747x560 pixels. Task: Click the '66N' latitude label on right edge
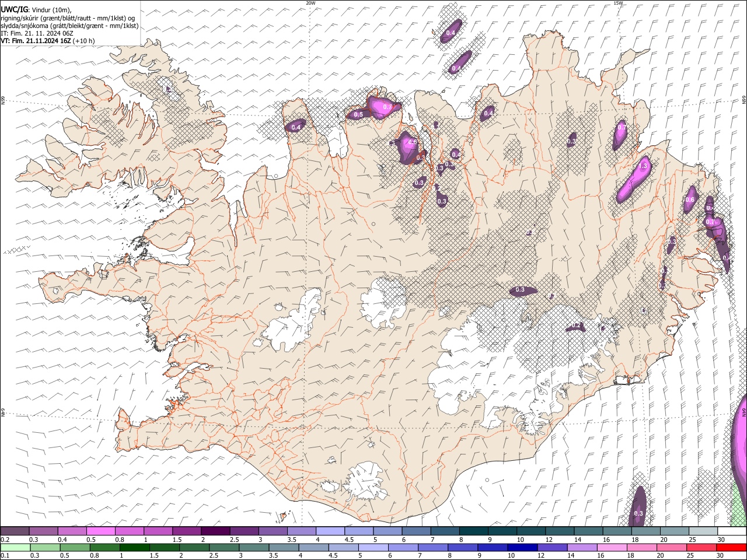click(x=744, y=100)
